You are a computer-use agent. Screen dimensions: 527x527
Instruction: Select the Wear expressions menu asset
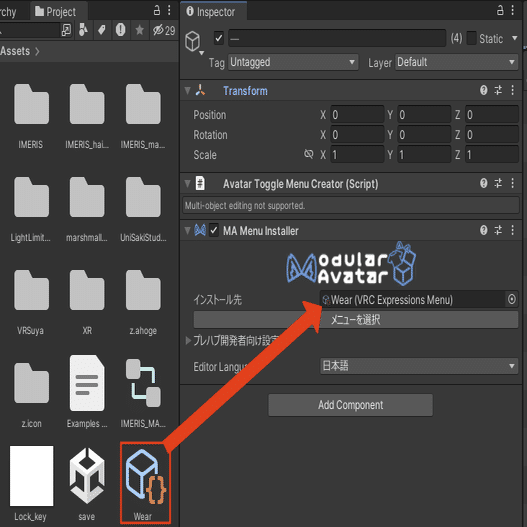(x=145, y=483)
